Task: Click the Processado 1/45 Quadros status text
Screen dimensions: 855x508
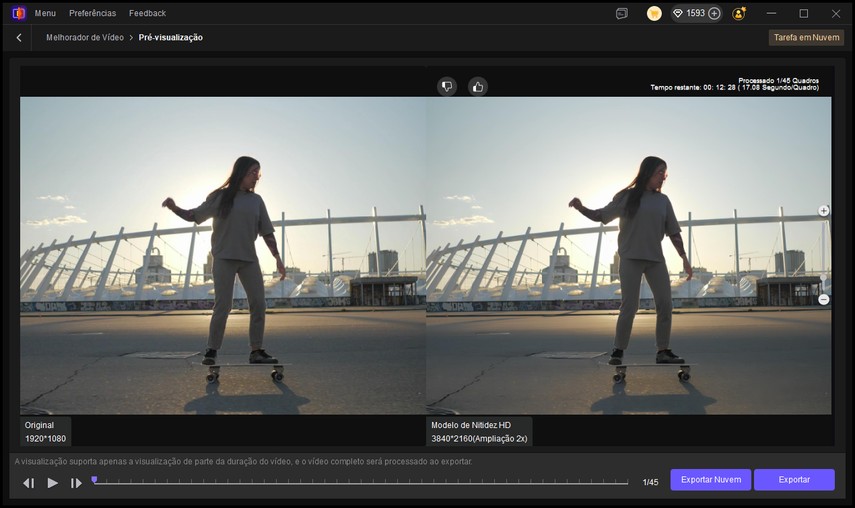Action: pos(778,81)
